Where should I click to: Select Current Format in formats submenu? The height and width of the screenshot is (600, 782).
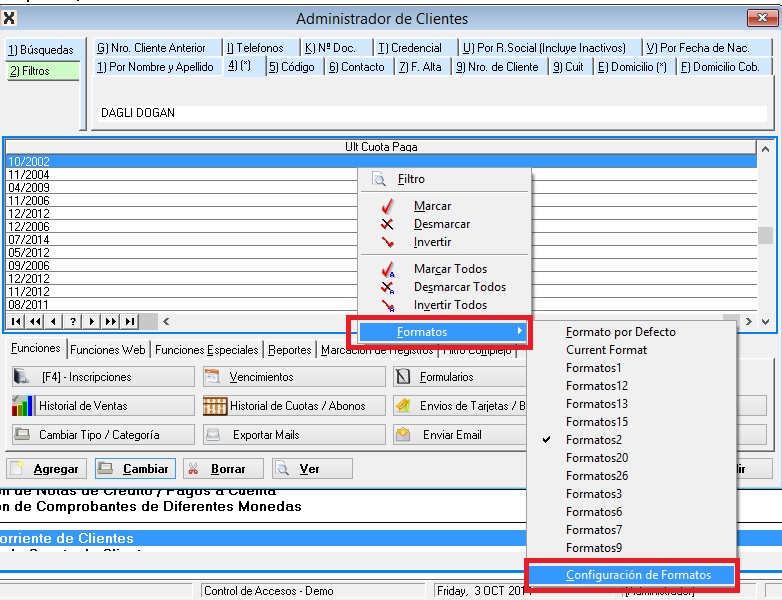606,350
